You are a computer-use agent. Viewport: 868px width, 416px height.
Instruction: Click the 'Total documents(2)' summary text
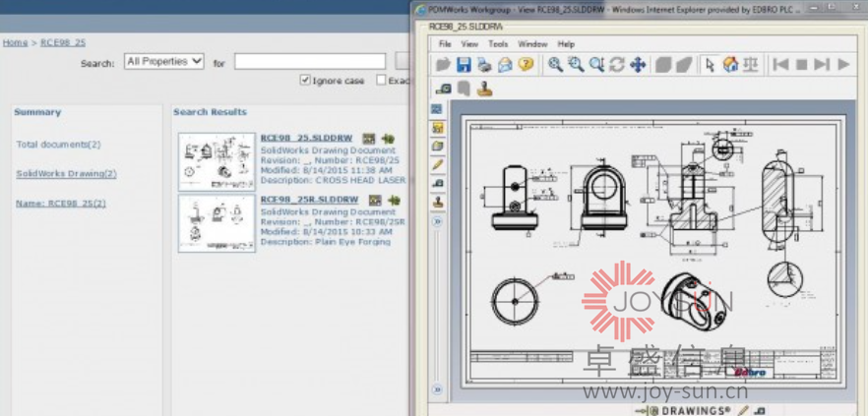pyautogui.click(x=59, y=145)
